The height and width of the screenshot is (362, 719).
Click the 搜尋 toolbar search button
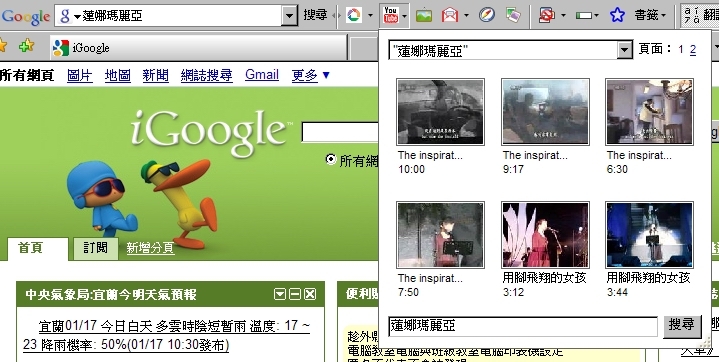pos(315,15)
